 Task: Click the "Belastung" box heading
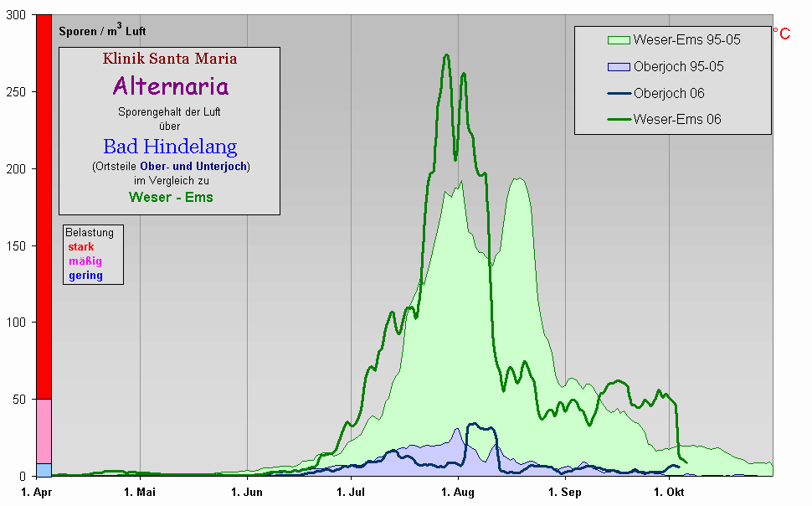tap(90, 232)
